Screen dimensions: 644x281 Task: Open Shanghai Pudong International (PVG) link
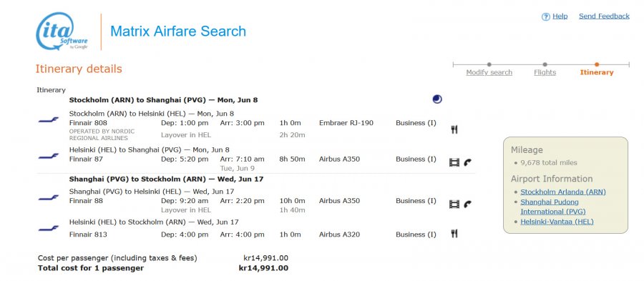point(553,207)
